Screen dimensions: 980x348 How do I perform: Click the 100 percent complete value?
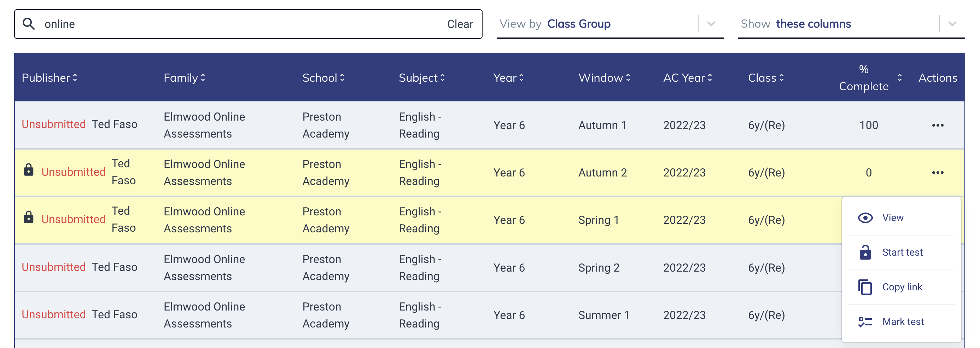click(x=869, y=125)
